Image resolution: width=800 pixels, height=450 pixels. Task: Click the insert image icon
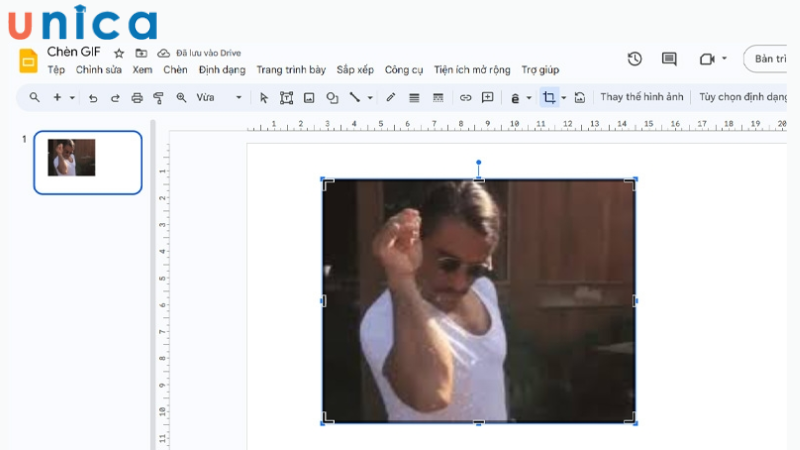pyautogui.click(x=309, y=98)
